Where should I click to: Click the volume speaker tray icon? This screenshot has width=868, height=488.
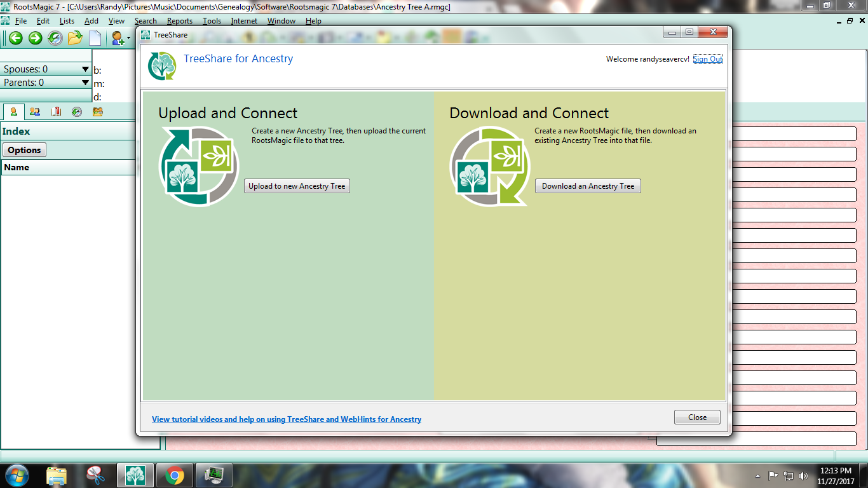point(804,475)
